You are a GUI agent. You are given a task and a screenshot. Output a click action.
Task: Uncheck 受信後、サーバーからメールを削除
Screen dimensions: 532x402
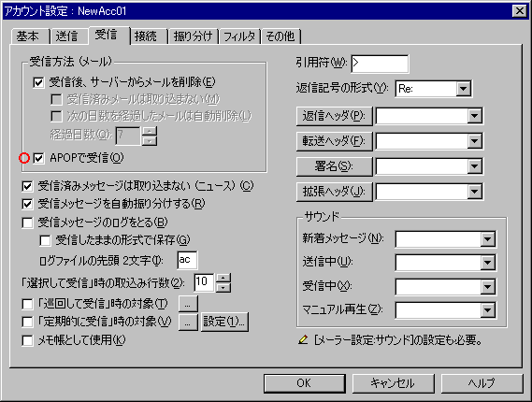38,82
